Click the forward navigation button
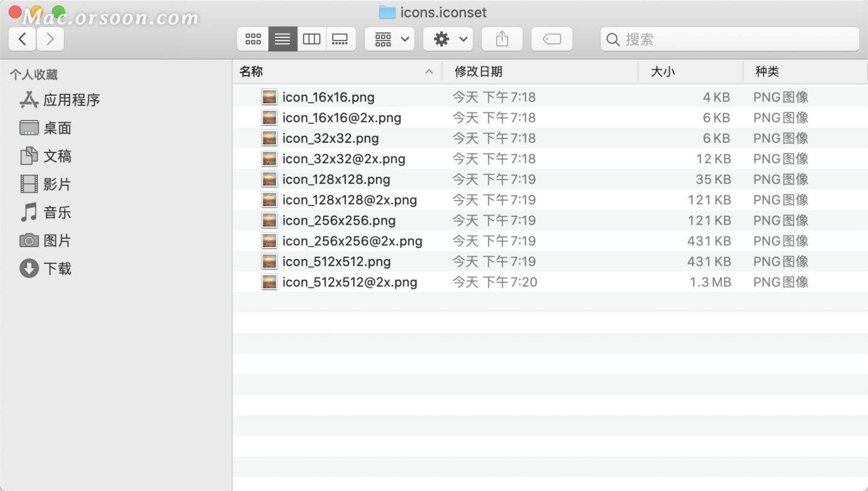868x491 pixels. coord(51,39)
